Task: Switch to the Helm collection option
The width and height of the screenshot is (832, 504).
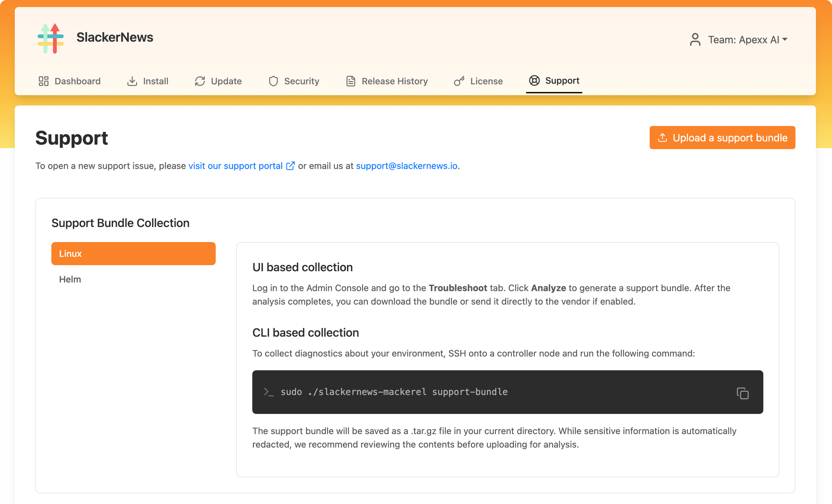Action: click(70, 279)
